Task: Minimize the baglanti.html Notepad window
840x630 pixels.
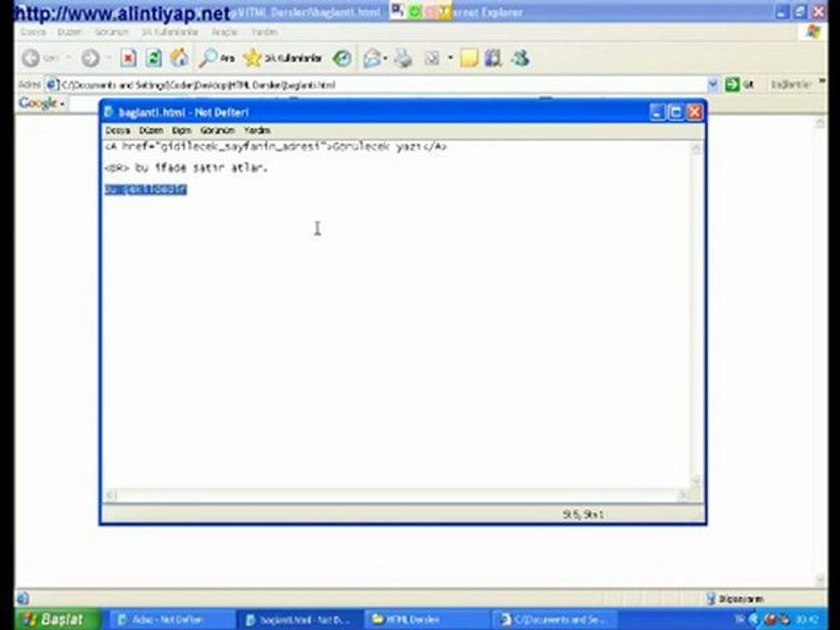Action: coord(657,112)
